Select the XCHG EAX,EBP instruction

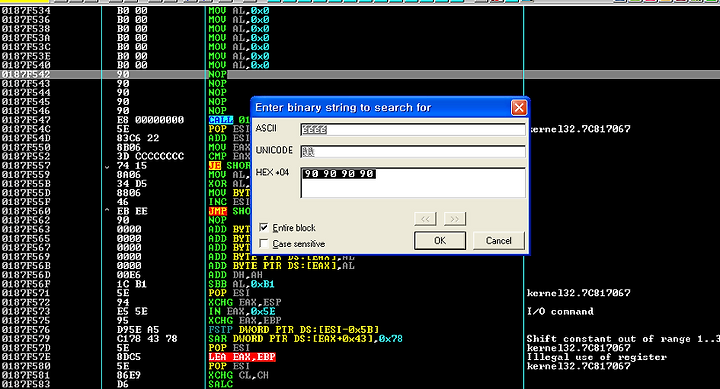pyautogui.click(x=244, y=320)
